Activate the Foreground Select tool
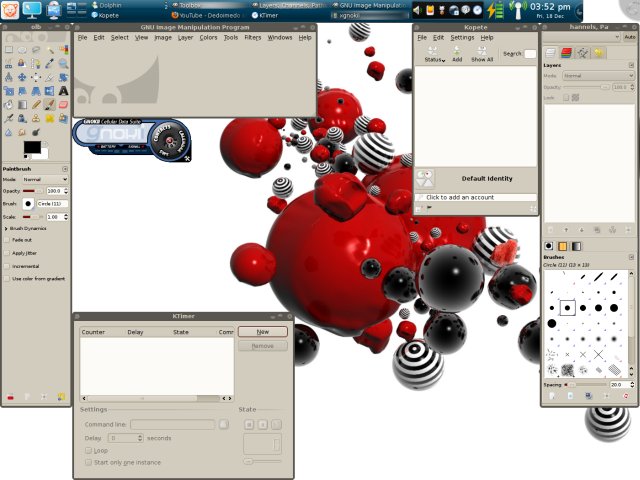640x480 pixels. (22, 64)
